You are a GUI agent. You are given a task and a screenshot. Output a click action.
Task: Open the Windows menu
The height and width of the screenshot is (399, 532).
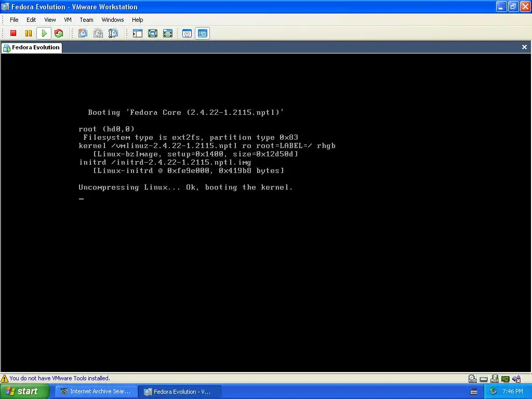[x=113, y=20]
